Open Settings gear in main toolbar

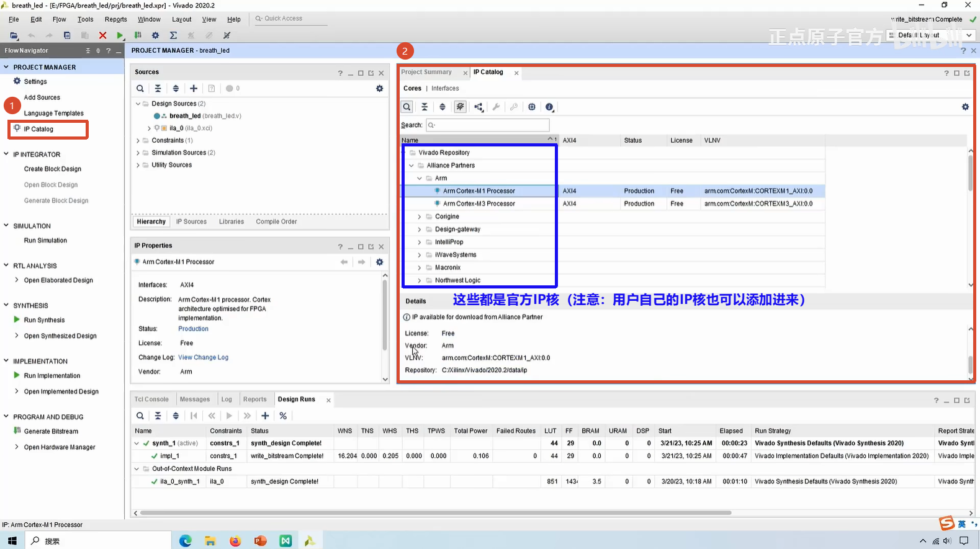pyautogui.click(x=155, y=35)
